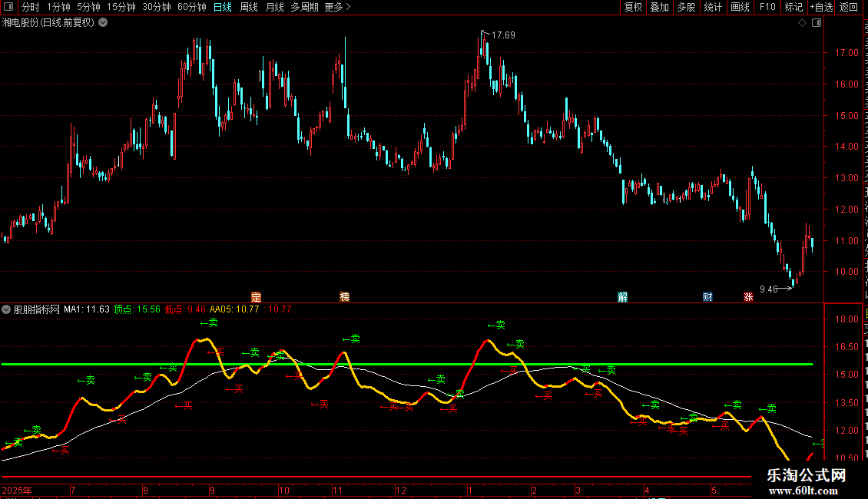Image resolution: width=868 pixels, height=499 pixels.
Task: Select the 60分钟 timeframe
Action: pyautogui.click(x=192, y=7)
